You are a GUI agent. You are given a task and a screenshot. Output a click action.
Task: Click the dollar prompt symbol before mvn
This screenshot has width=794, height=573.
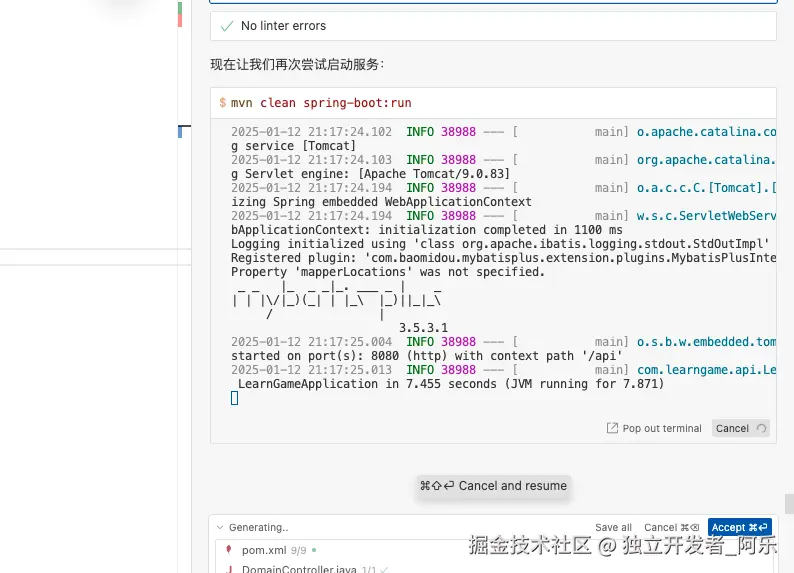(x=223, y=103)
